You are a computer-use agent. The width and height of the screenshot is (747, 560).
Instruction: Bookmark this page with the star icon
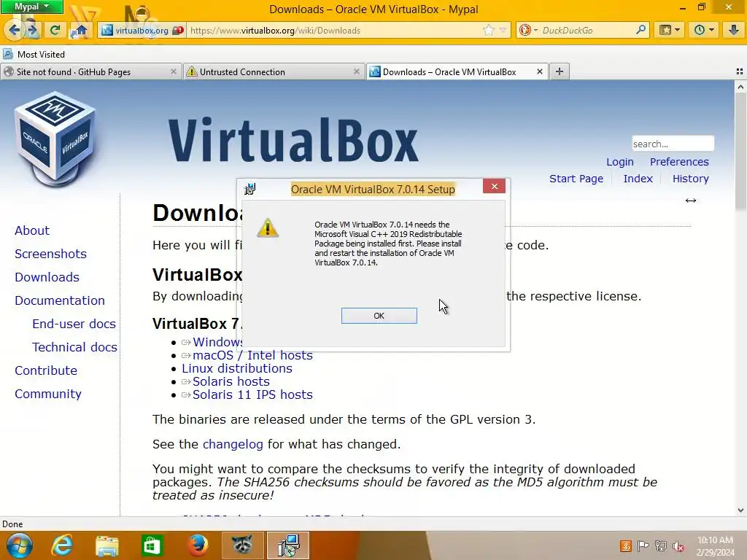click(488, 30)
